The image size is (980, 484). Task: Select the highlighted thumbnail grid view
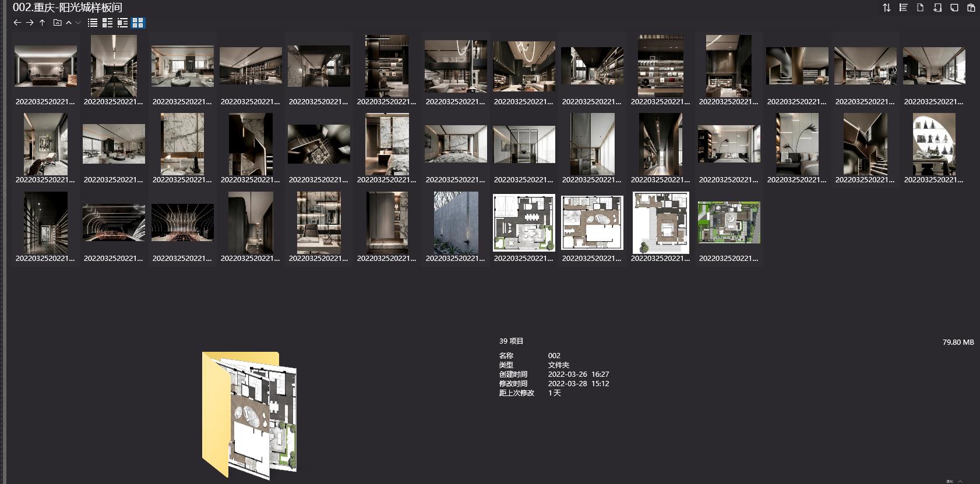point(138,23)
